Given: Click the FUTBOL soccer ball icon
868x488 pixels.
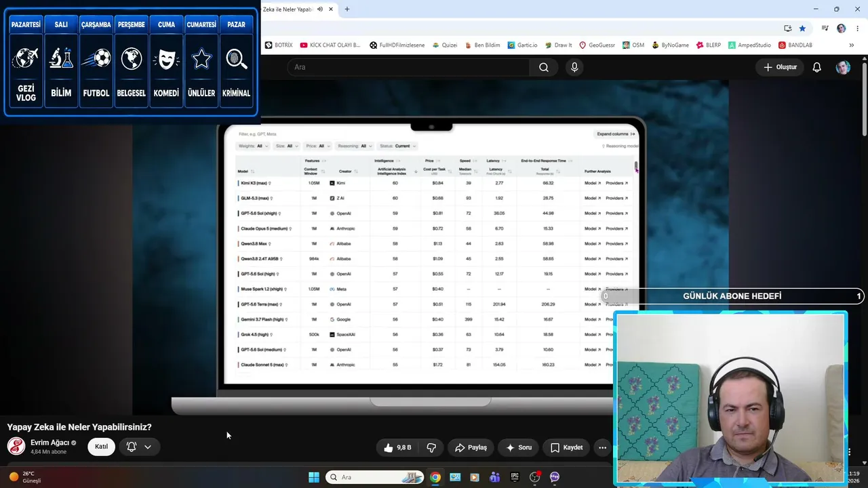Looking at the screenshot, I should tap(96, 58).
